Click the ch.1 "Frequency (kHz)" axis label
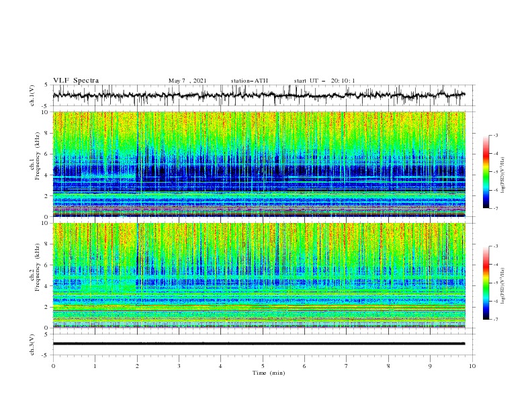 (x=38, y=156)
